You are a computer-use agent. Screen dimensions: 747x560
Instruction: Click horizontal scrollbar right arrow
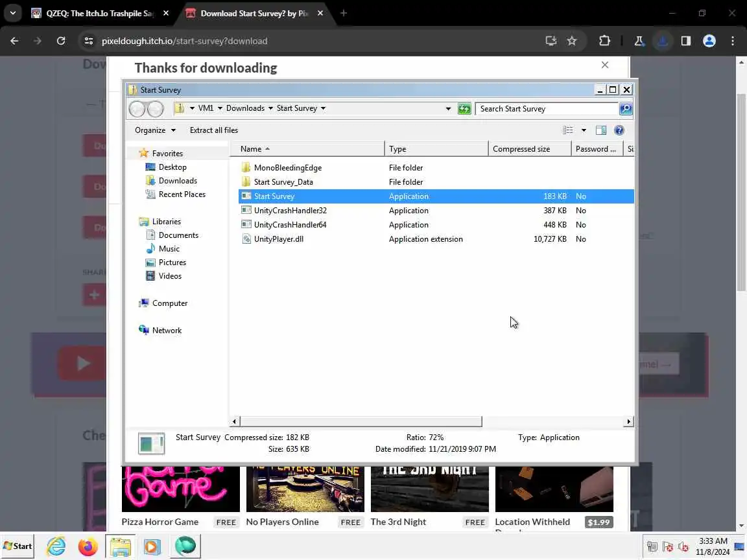629,421
